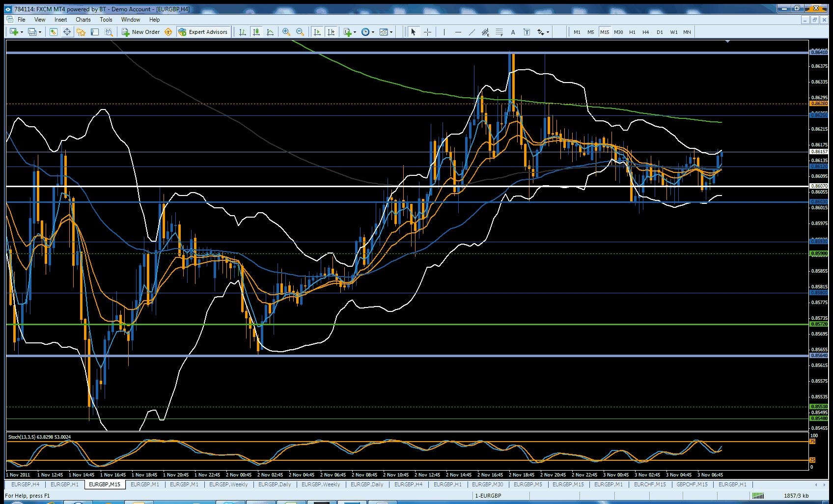Open the Market Watch window icon
Image resolution: width=833 pixels, height=504 pixels.
click(53, 32)
